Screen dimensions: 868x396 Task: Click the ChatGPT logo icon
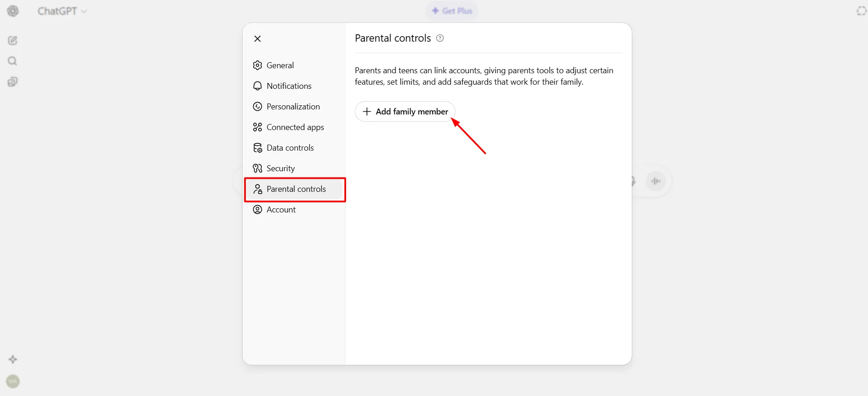[13, 11]
